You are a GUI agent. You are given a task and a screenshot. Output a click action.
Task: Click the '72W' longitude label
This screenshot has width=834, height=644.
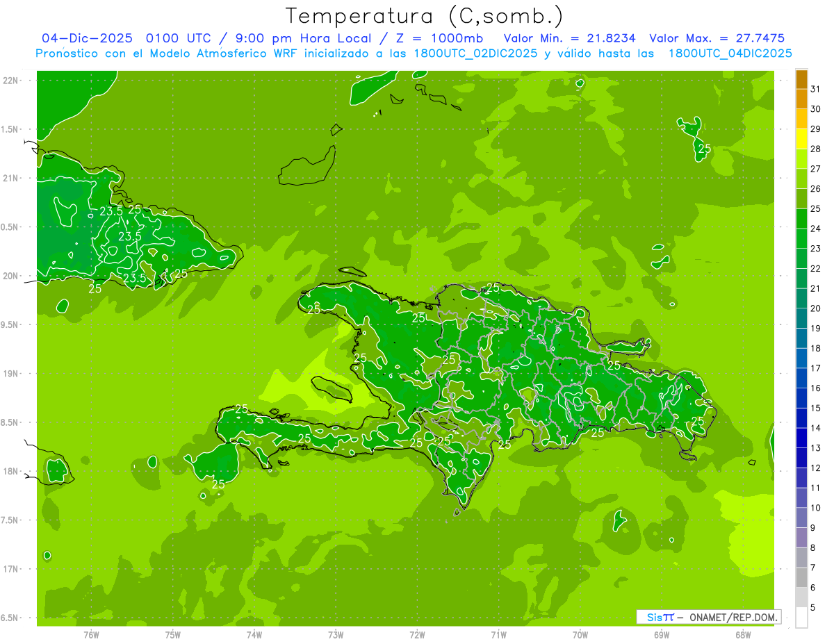pyautogui.click(x=417, y=634)
